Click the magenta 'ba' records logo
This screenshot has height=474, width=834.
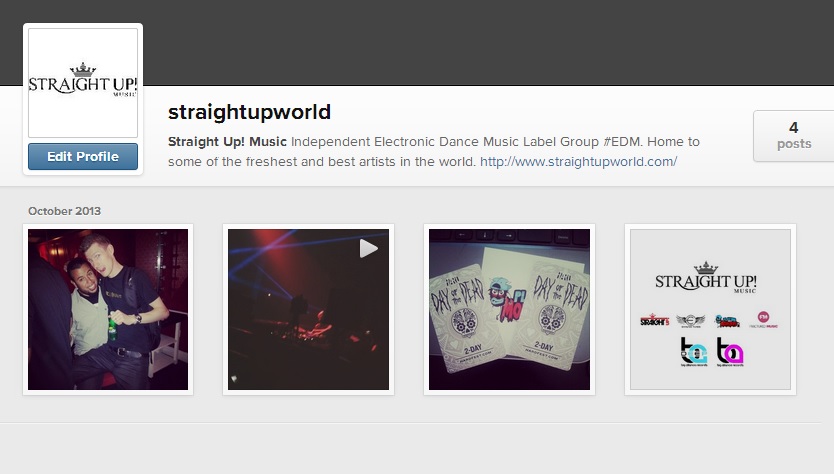[x=729, y=352]
